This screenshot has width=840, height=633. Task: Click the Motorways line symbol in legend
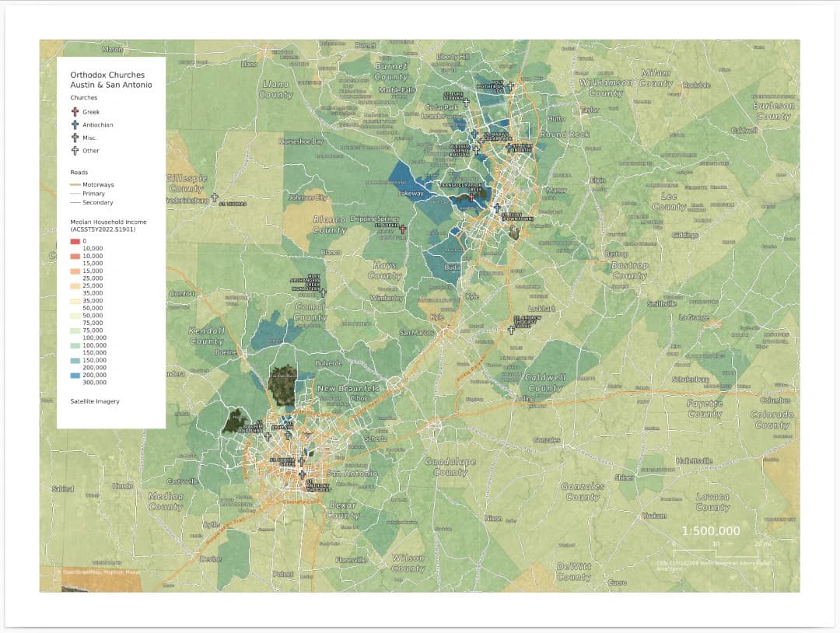(75, 184)
